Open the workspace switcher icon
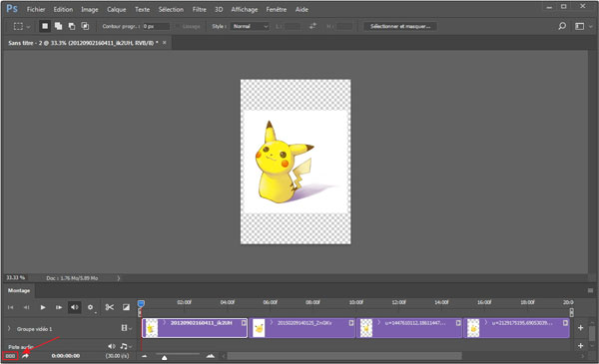The height and width of the screenshot is (364, 599). [580, 26]
